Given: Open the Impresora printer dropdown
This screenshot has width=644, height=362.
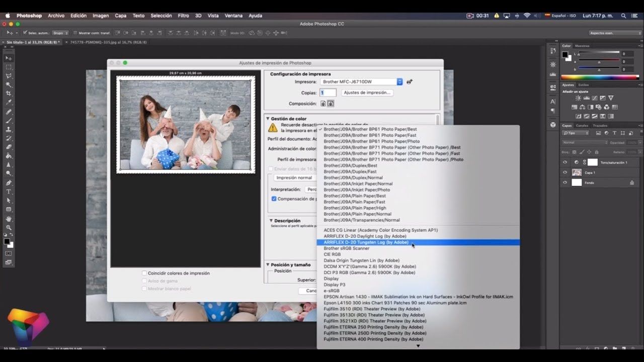Looking at the screenshot, I should (x=362, y=81).
